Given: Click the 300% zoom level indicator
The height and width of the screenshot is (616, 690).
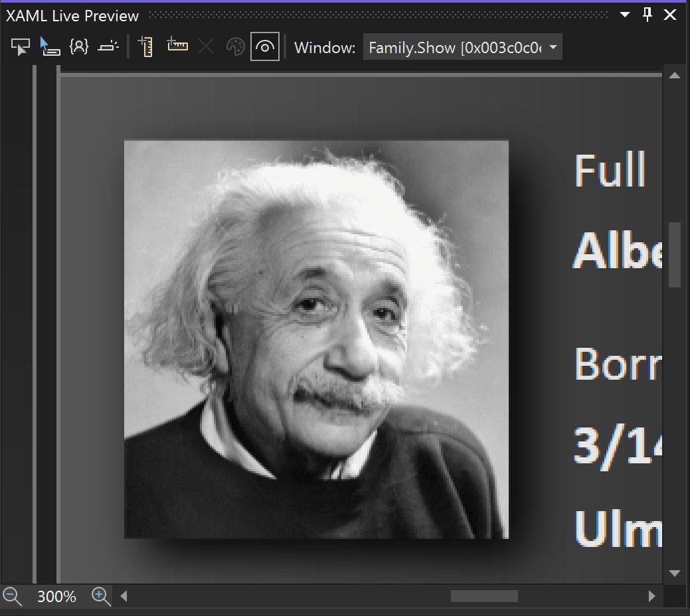Looking at the screenshot, I should click(56, 596).
